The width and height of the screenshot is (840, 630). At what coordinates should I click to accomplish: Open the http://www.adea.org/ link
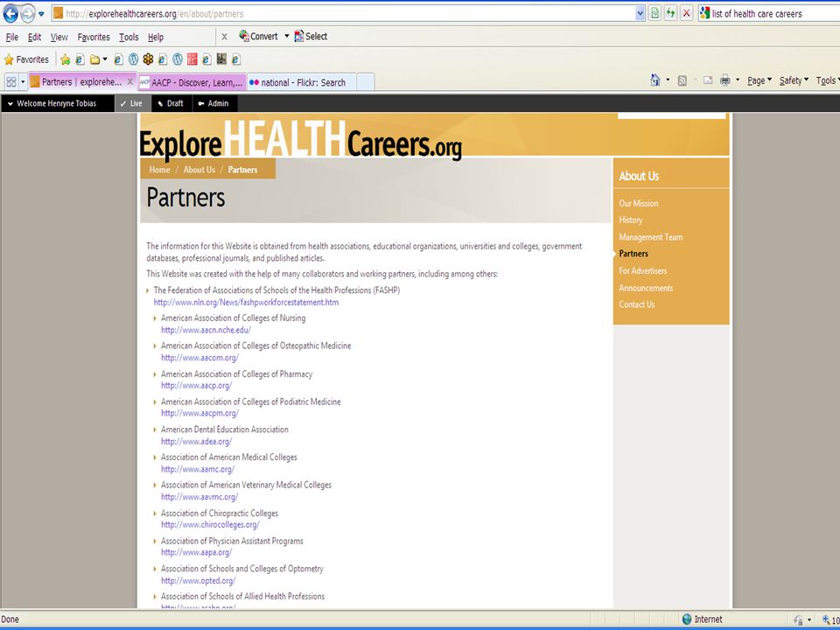[x=196, y=441]
